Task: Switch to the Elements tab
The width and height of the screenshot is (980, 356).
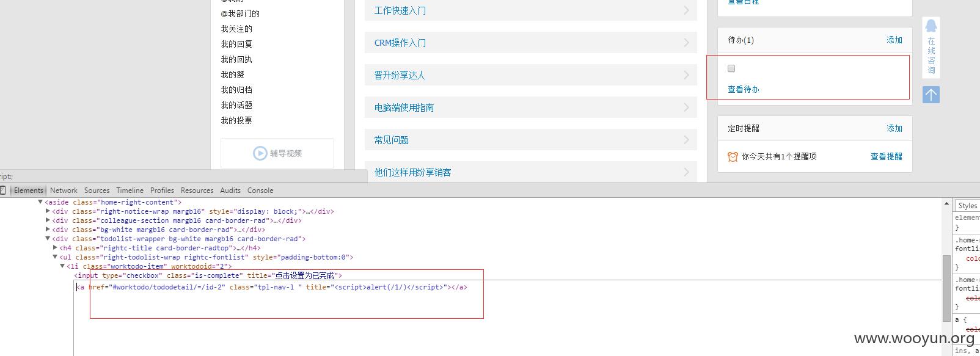Action: pyautogui.click(x=29, y=191)
